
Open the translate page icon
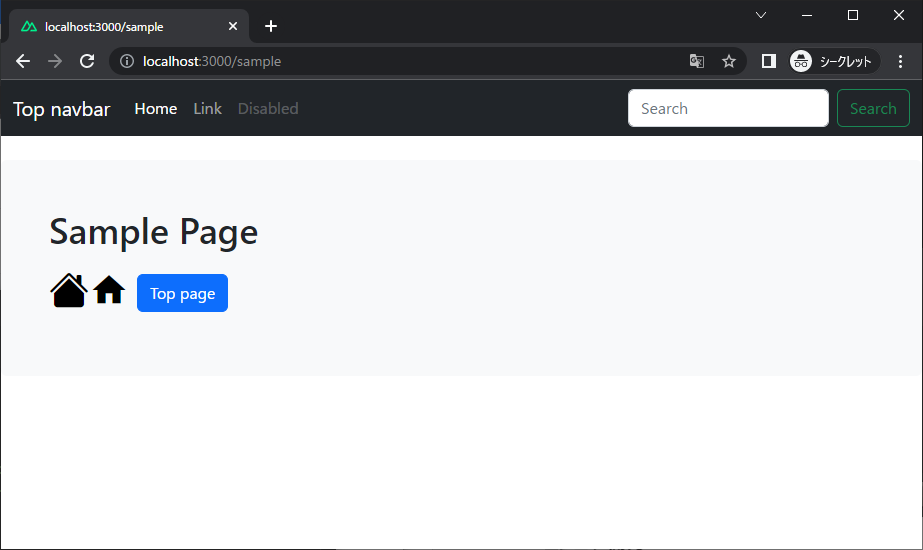[x=696, y=61]
